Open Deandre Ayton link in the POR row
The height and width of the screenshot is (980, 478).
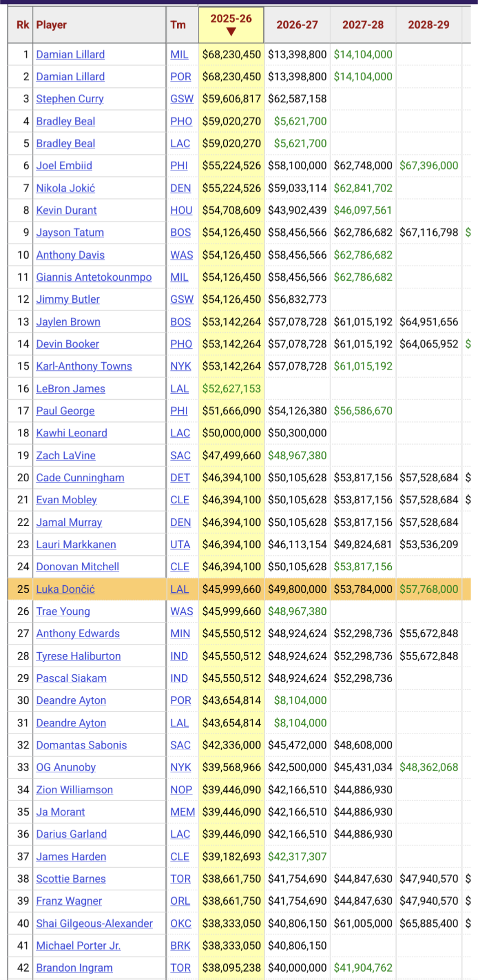(x=71, y=700)
